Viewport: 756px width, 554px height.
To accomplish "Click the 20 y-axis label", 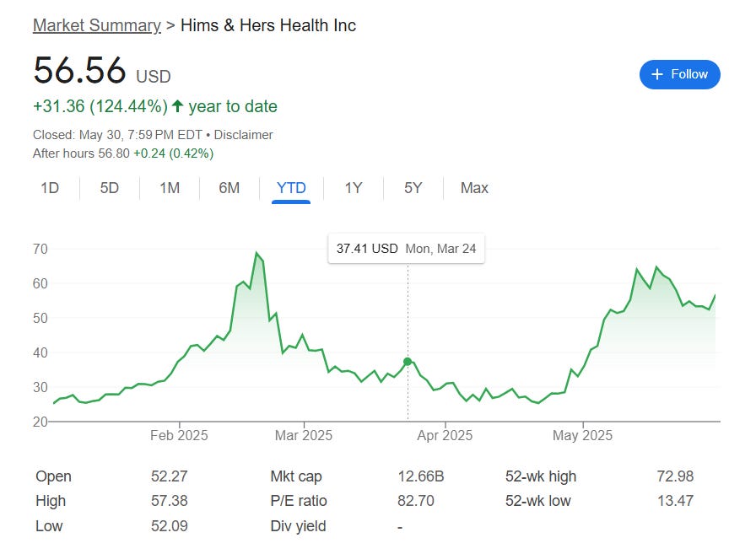I will pos(40,422).
